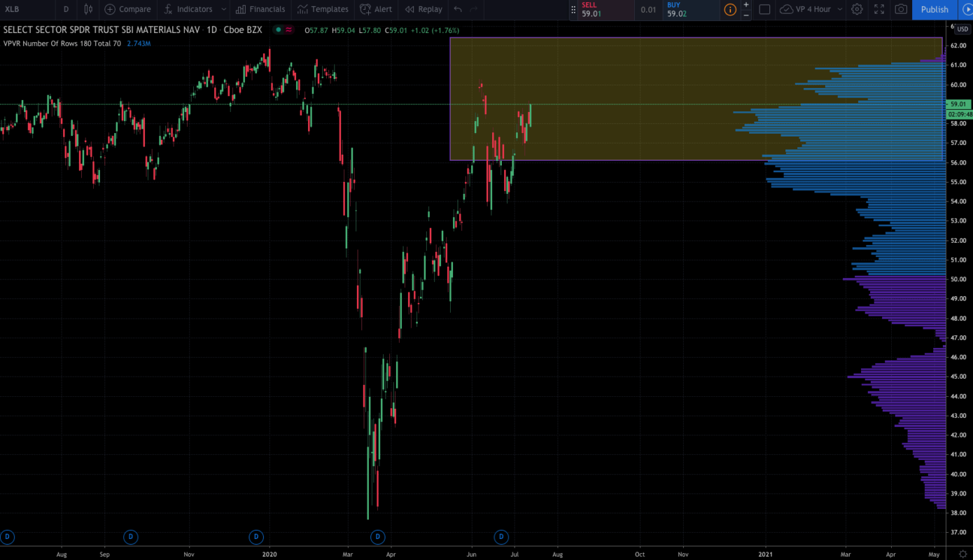Click the Compare symbol button
973x560 pixels.
click(127, 9)
